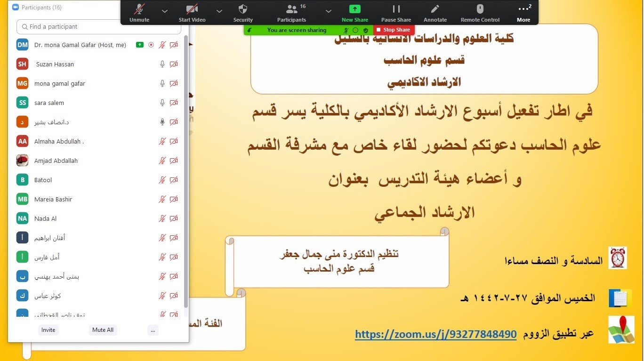Click the green New Share icon
The width and height of the screenshot is (644, 361).
click(354, 9)
